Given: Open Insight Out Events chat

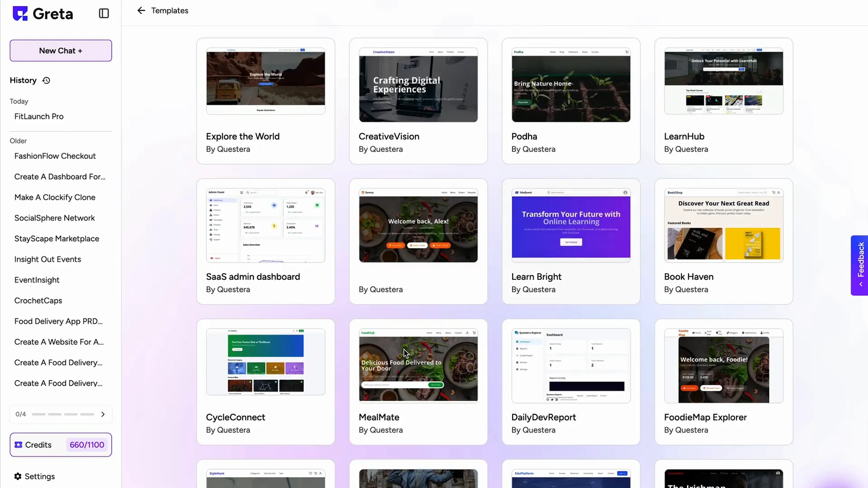Looking at the screenshot, I should click(48, 259).
